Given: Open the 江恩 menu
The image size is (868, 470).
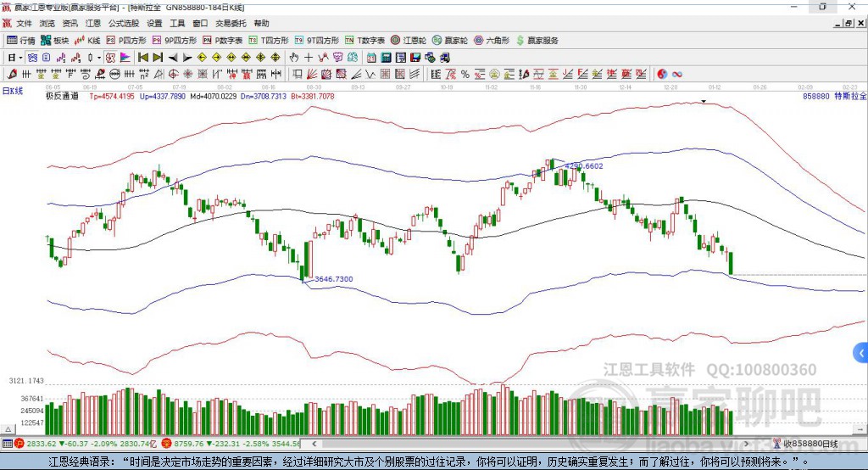Looking at the screenshot, I should (93, 23).
